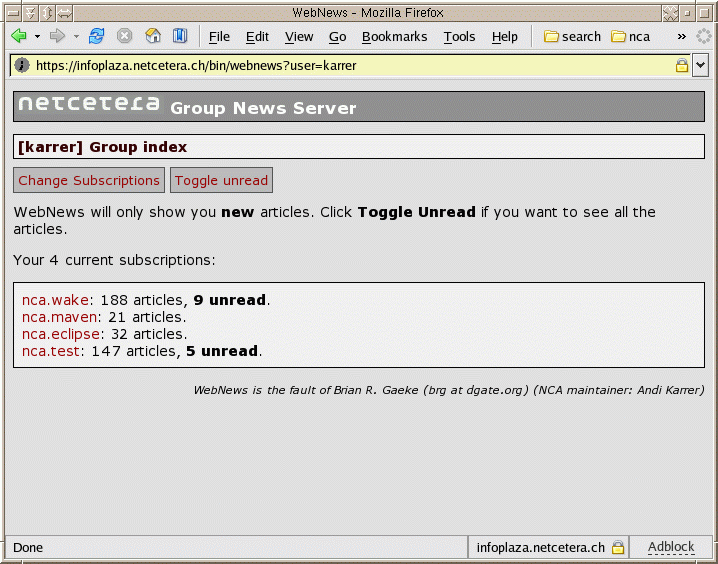Click the blue bookmarks sidebar icon
Screen dimensions: 718x564
(x=180, y=36)
